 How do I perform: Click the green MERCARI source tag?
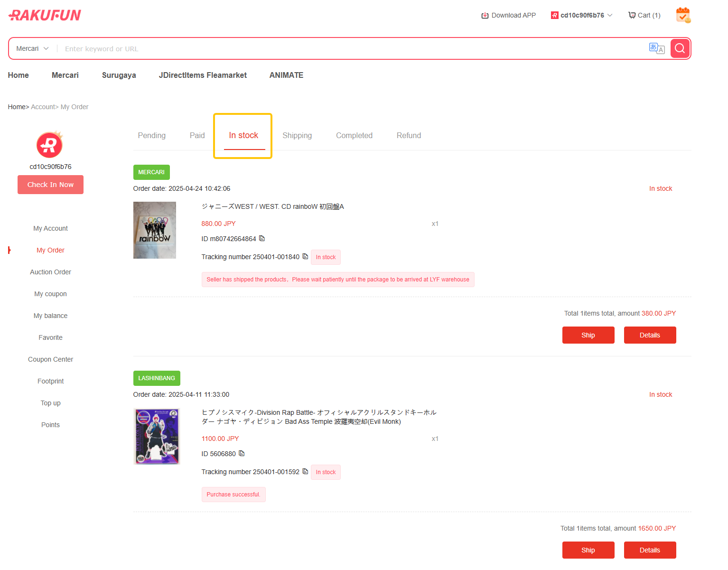(x=151, y=172)
